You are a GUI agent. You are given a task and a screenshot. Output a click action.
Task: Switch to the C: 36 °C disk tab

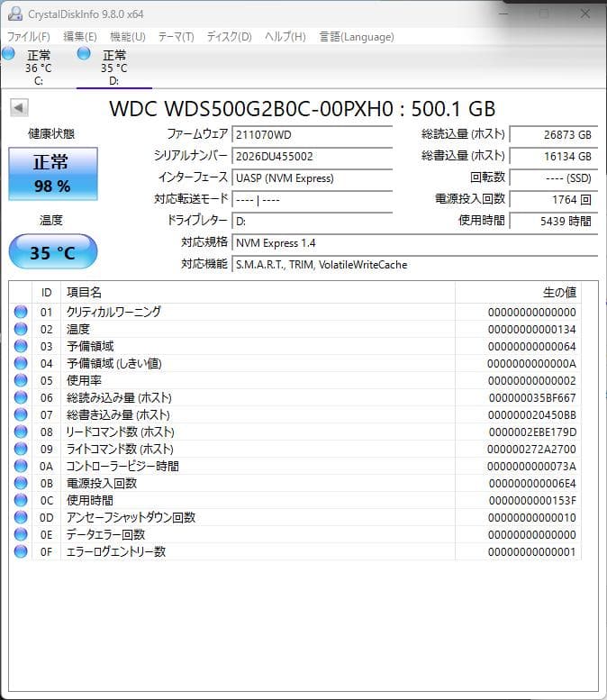pos(39,68)
